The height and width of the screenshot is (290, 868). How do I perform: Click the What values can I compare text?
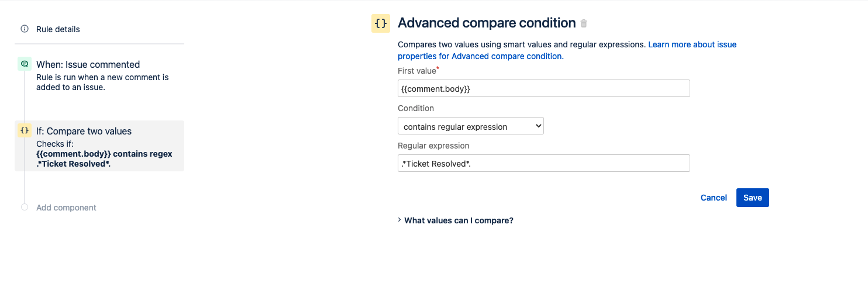[x=459, y=220]
